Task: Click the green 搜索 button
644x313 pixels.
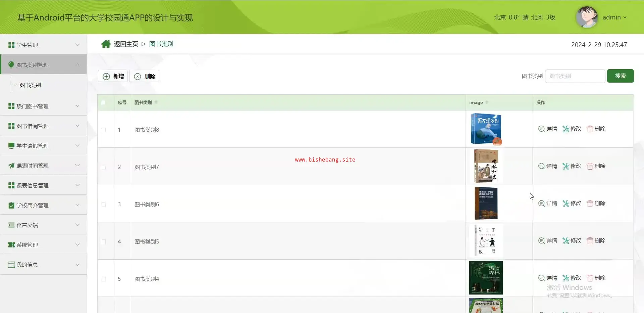Action: pos(621,76)
